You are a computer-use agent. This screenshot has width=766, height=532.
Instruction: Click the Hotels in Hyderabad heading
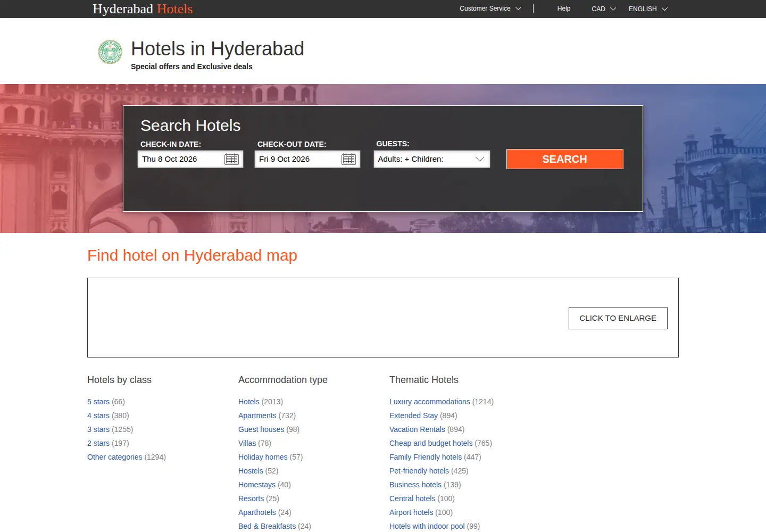(x=218, y=49)
